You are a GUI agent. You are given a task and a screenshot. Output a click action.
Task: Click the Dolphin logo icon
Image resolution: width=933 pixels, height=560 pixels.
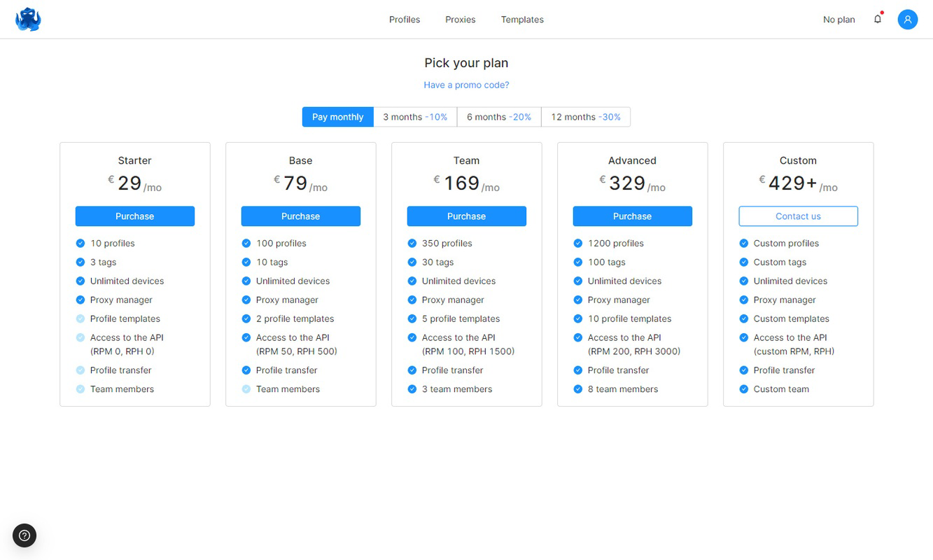[28, 19]
